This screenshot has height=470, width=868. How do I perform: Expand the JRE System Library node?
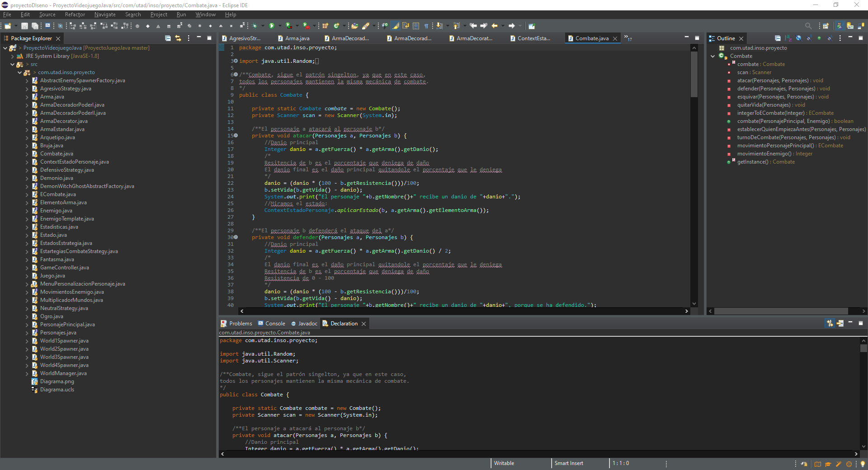tap(12, 56)
